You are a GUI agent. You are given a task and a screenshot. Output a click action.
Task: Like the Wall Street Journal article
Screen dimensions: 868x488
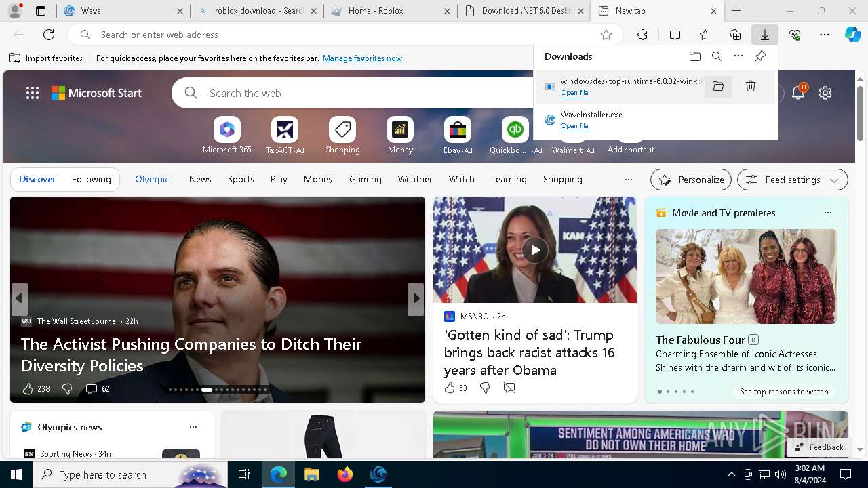click(x=28, y=388)
